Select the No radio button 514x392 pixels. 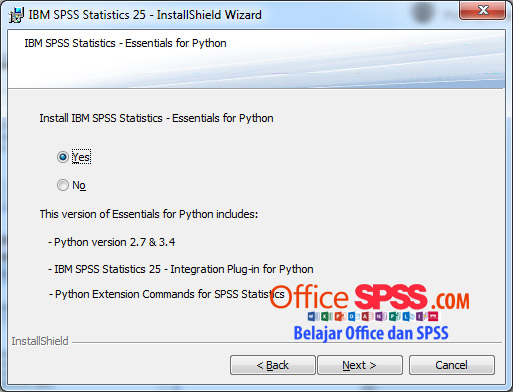coord(63,185)
